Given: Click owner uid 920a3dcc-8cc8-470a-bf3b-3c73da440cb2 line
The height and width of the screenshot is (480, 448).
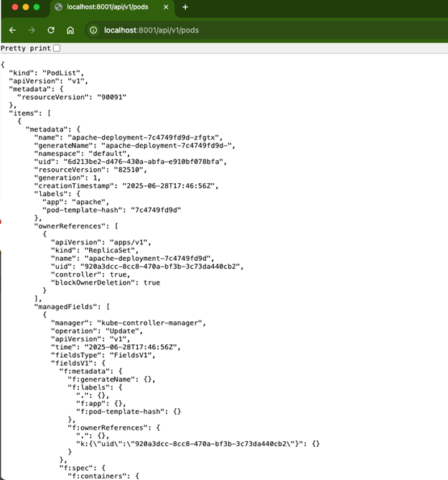Looking at the screenshot, I should point(147,267).
